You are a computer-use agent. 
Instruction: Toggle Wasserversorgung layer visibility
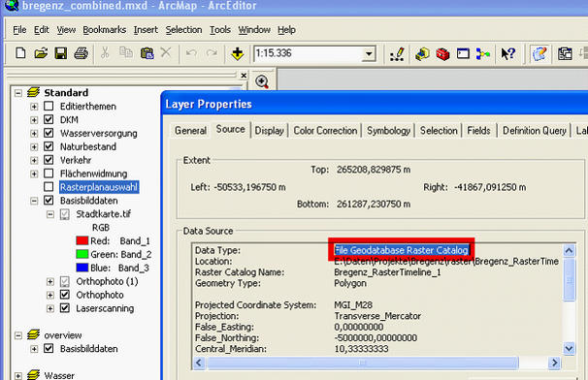(x=49, y=133)
